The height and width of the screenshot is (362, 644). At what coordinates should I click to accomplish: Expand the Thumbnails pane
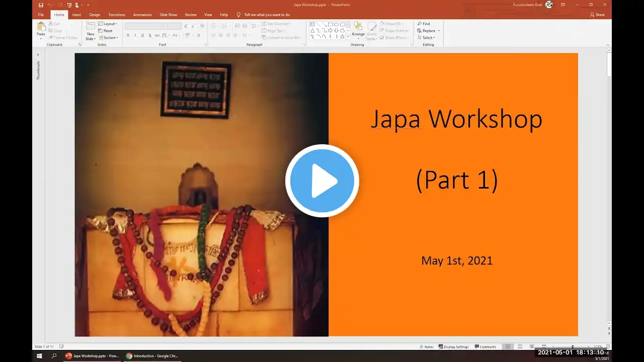38,55
